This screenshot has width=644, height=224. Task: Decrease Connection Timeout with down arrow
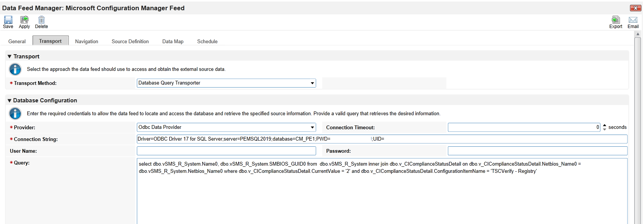(x=605, y=129)
